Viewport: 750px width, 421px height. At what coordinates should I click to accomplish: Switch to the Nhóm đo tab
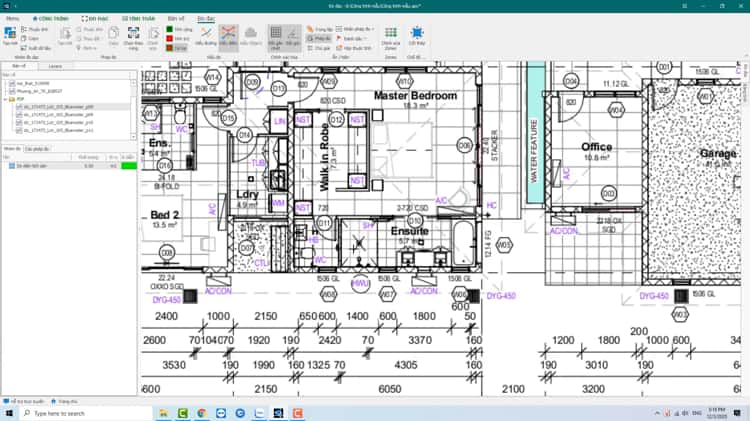(x=12, y=149)
